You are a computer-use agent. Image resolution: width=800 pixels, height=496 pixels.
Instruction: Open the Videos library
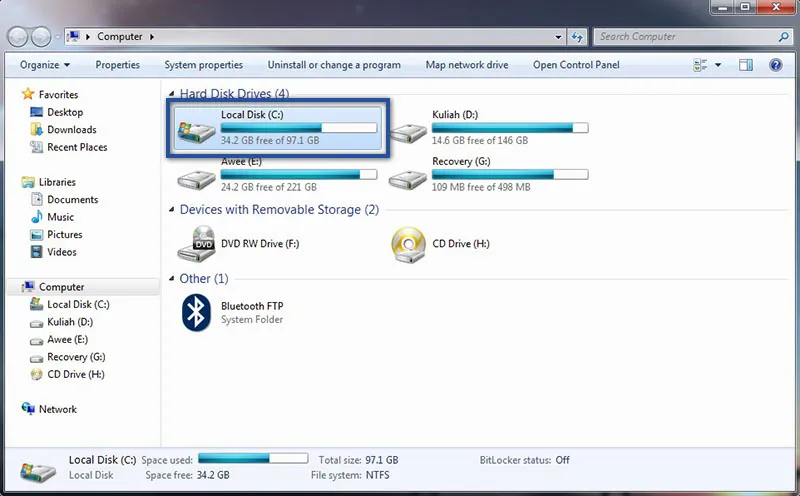pyautogui.click(x=62, y=252)
